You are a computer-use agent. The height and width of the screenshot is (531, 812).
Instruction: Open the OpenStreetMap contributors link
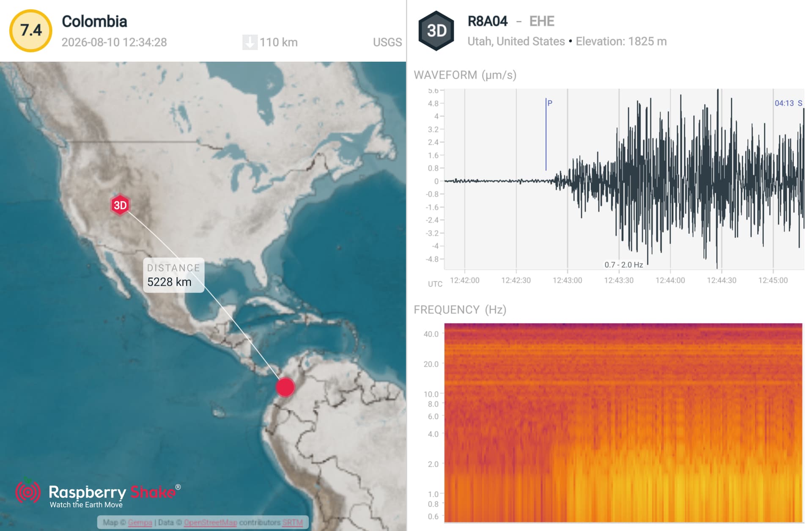tap(210, 523)
